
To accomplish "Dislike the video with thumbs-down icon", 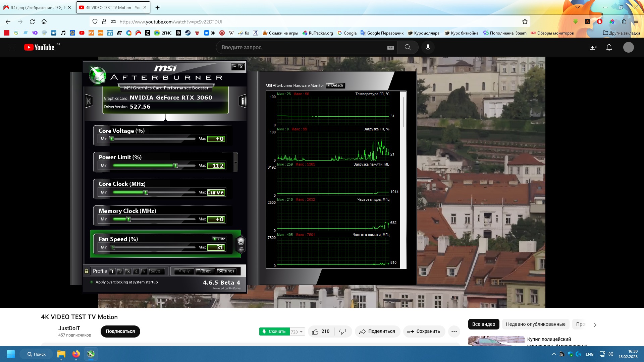I will [x=342, y=331].
